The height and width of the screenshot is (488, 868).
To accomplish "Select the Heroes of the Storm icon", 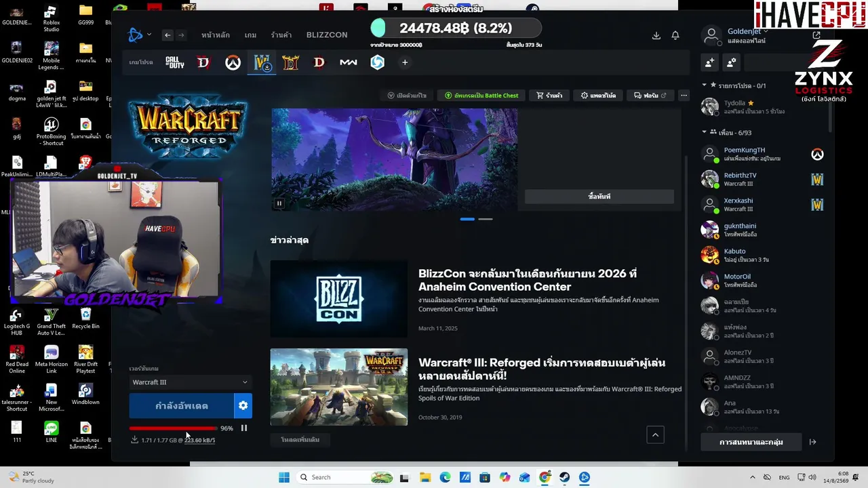I will click(x=377, y=62).
